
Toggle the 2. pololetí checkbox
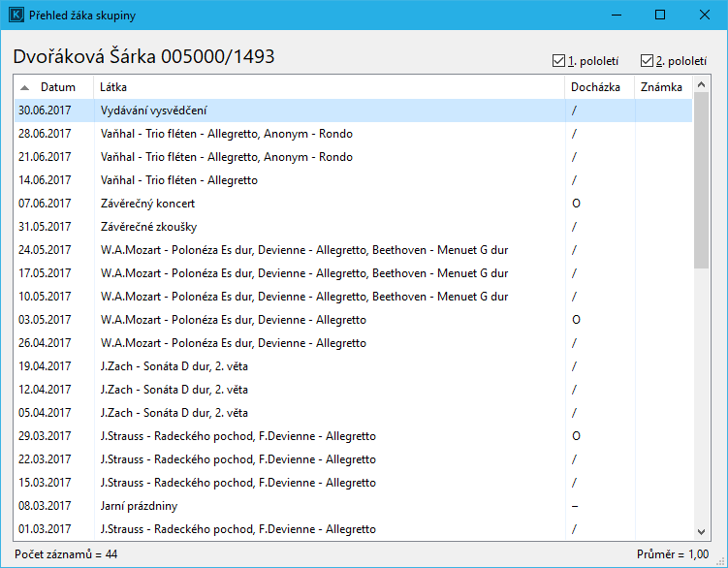[648, 61]
